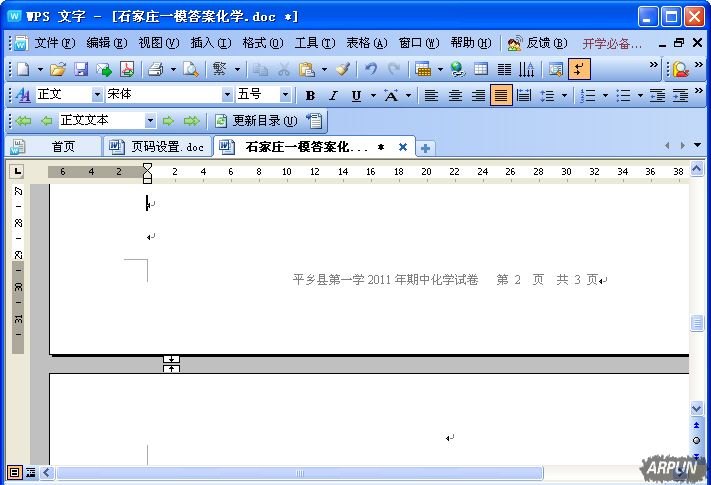
Task: Add a new document tab with plus icon
Action: click(x=425, y=148)
